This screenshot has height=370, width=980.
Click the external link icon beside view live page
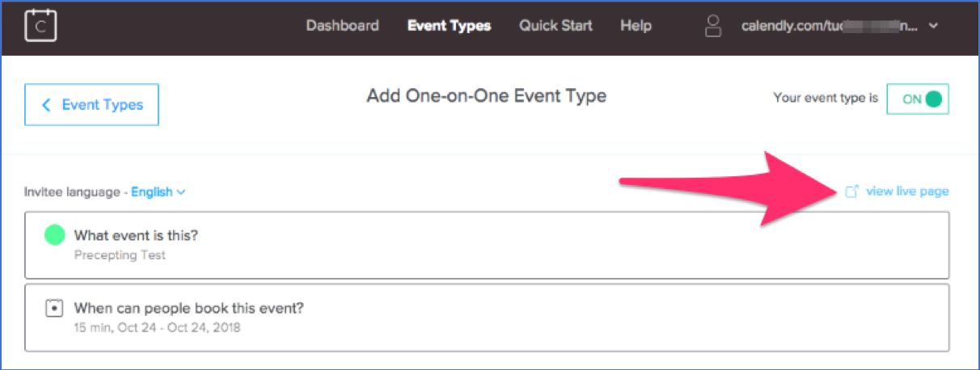point(851,191)
